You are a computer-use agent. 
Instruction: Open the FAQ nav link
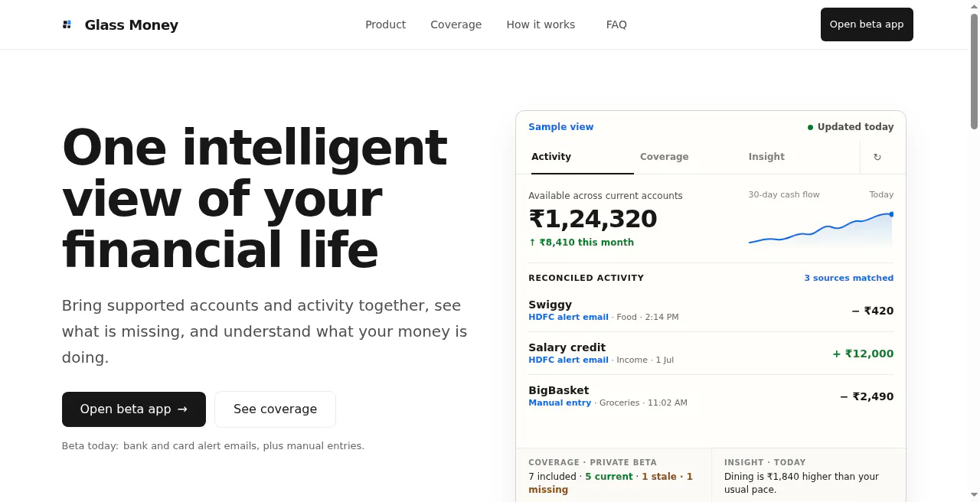(x=616, y=24)
